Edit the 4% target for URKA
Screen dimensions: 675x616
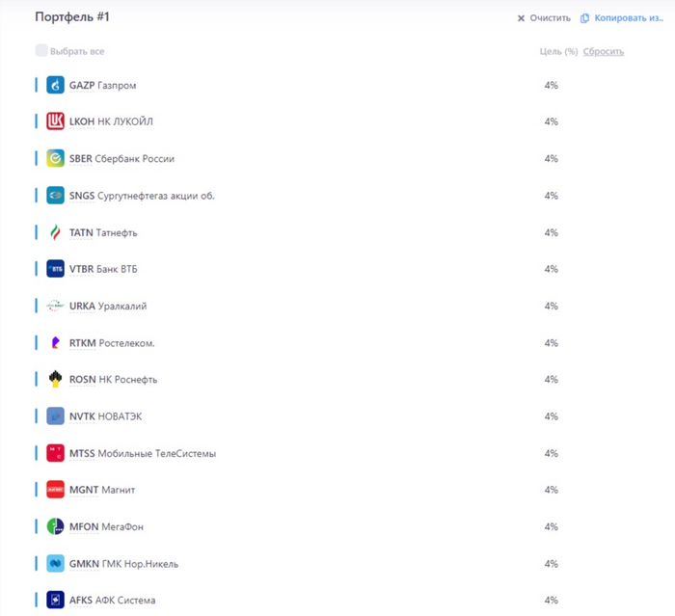point(551,306)
